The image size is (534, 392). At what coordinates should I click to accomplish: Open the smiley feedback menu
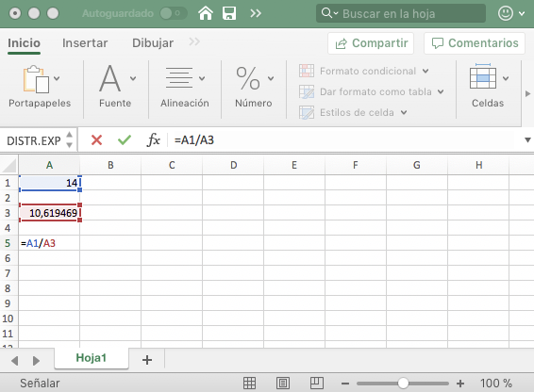coord(510,13)
